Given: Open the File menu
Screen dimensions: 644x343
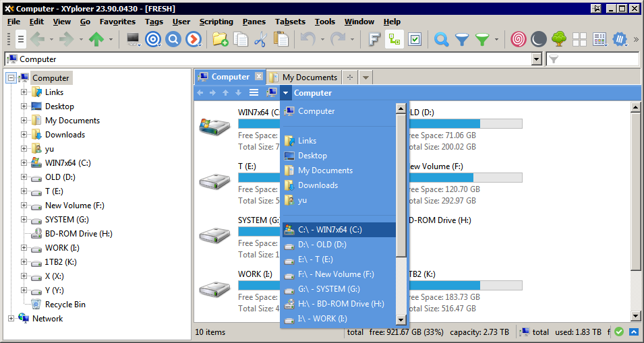Looking at the screenshot, I should click(x=13, y=22).
